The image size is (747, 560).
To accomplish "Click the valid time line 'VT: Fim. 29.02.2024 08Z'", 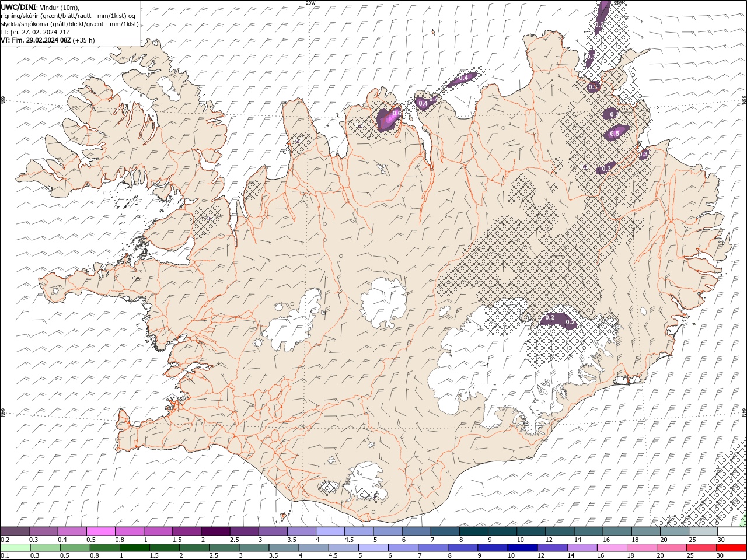I will 36,40.
